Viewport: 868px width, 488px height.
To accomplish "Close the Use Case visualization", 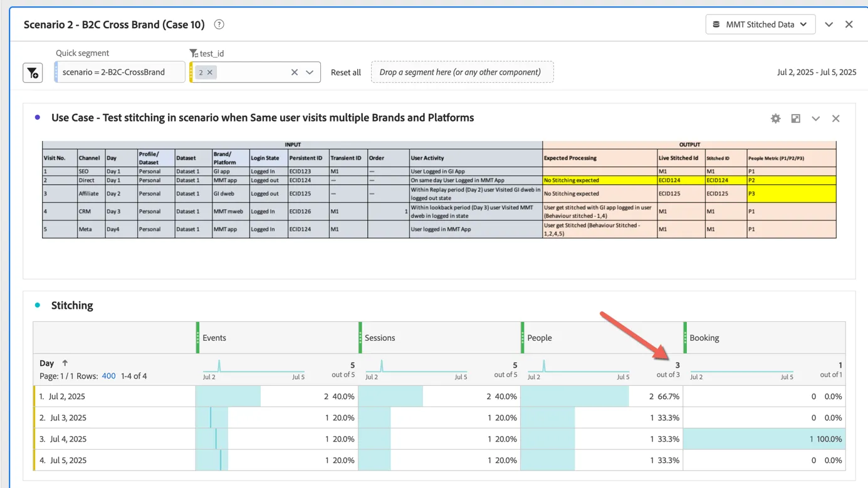I will (836, 118).
